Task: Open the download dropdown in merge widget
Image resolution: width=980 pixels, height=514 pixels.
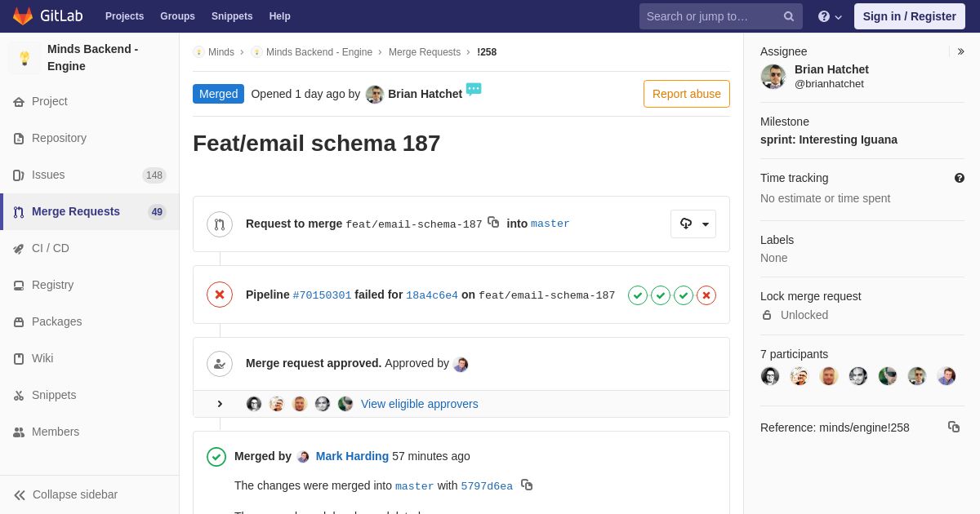Action: pos(693,224)
